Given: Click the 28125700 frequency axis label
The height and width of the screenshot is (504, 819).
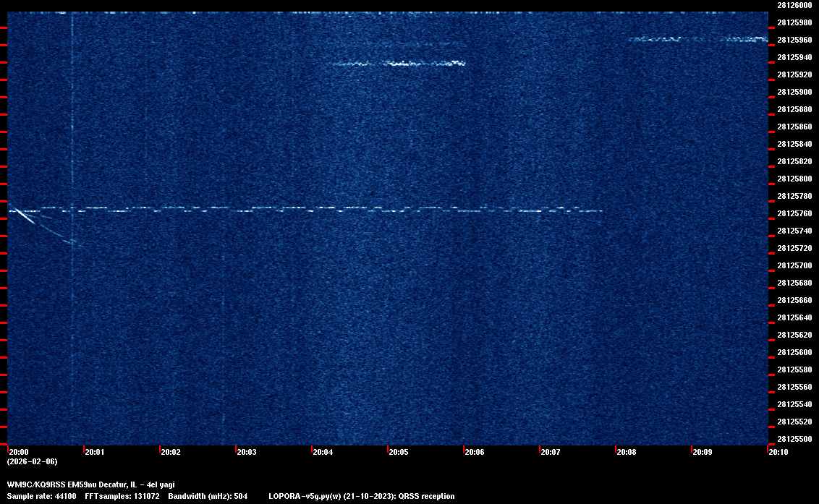Looking at the screenshot, I should pyautogui.click(x=794, y=265).
